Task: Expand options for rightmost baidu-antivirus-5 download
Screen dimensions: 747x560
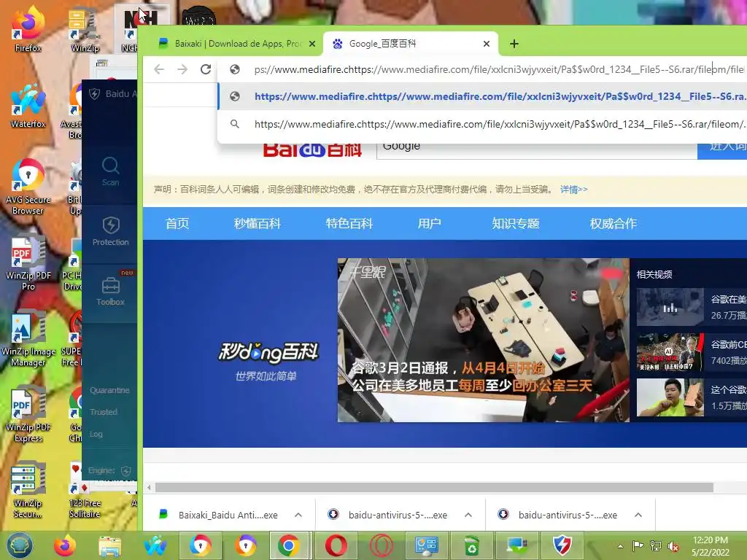Action: coord(638,515)
